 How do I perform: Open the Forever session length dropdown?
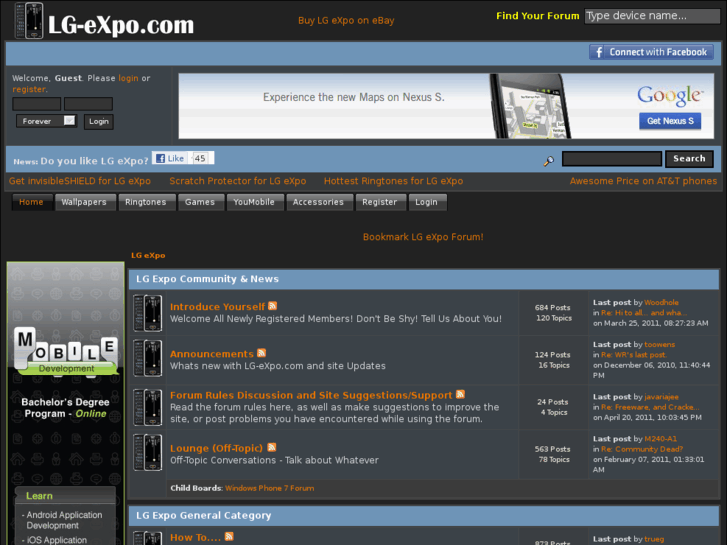[46, 121]
